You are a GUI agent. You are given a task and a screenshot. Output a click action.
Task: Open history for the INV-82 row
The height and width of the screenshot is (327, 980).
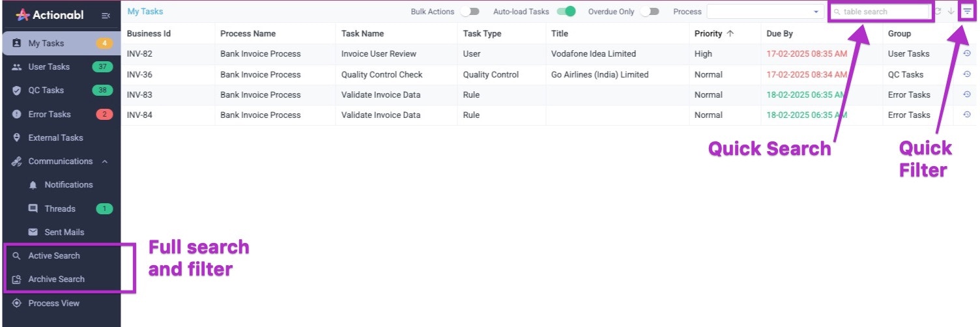tap(967, 53)
